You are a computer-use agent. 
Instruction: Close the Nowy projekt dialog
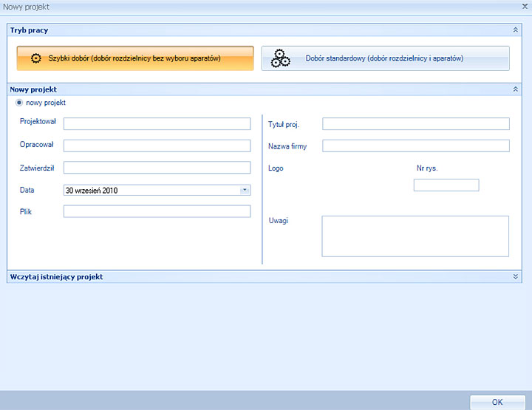click(x=525, y=7)
